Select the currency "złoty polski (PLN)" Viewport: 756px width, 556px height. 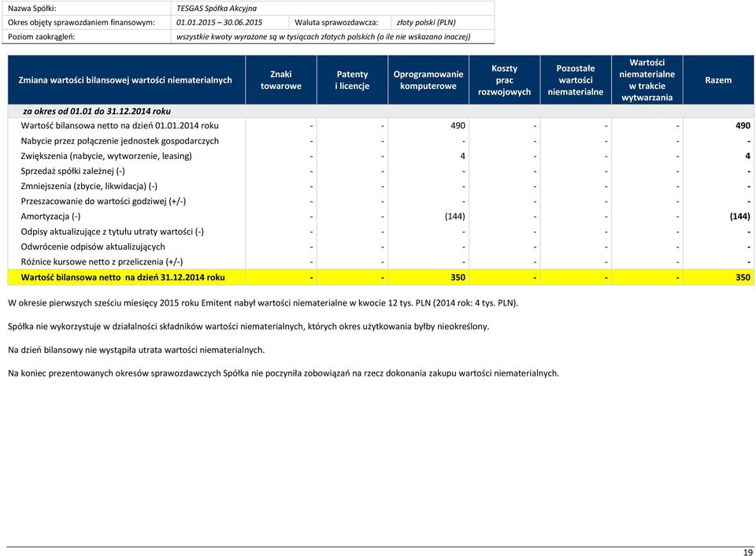(426, 22)
